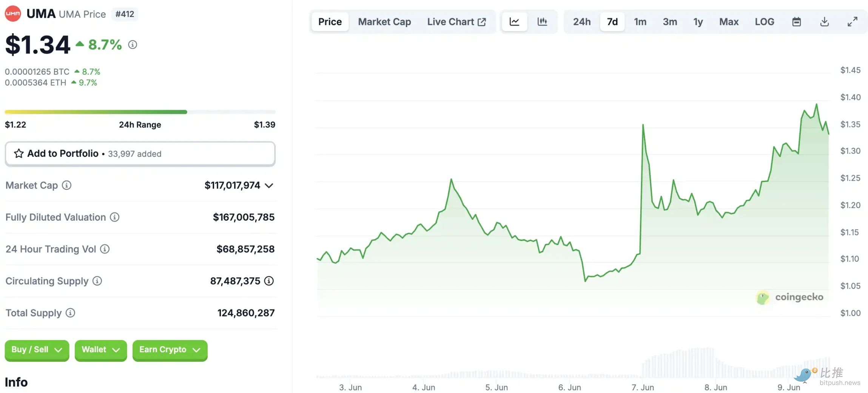
Task: Click Add to Portfolio button
Action: [x=140, y=154]
